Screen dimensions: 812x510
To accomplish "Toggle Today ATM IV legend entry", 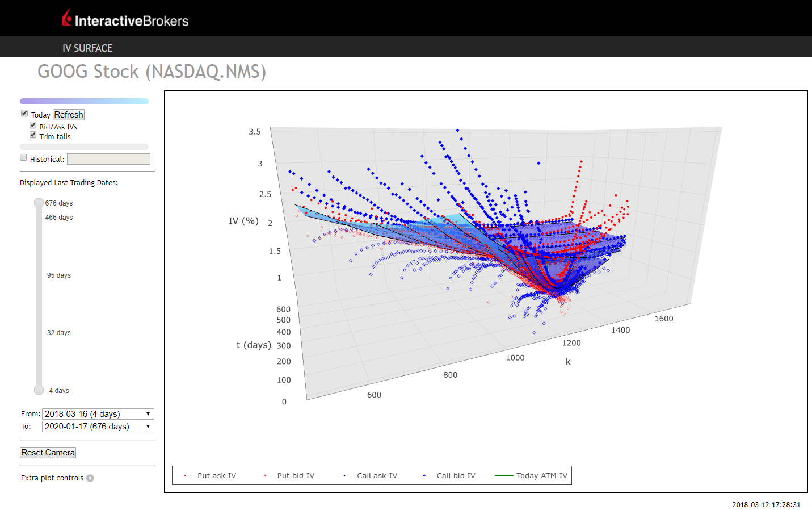I will 531,476.
